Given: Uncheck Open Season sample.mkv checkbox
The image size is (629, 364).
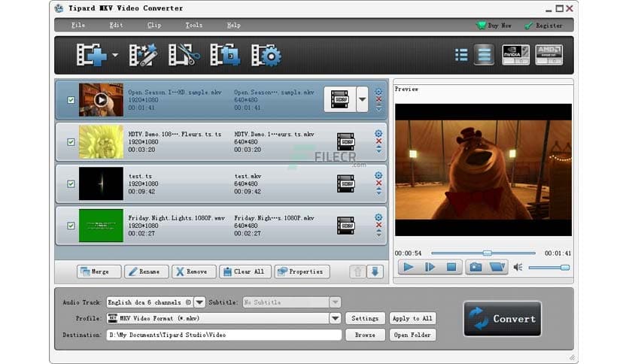Looking at the screenshot, I should coord(71,100).
